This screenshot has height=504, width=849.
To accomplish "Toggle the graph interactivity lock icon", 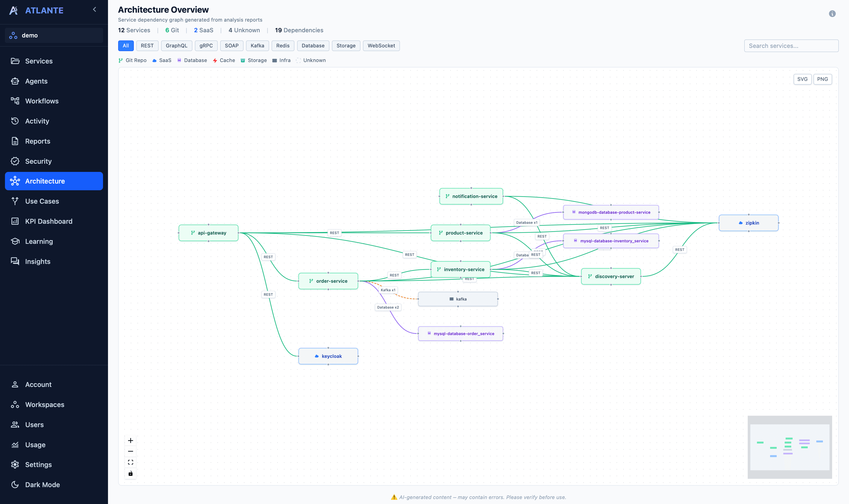I will [131, 473].
